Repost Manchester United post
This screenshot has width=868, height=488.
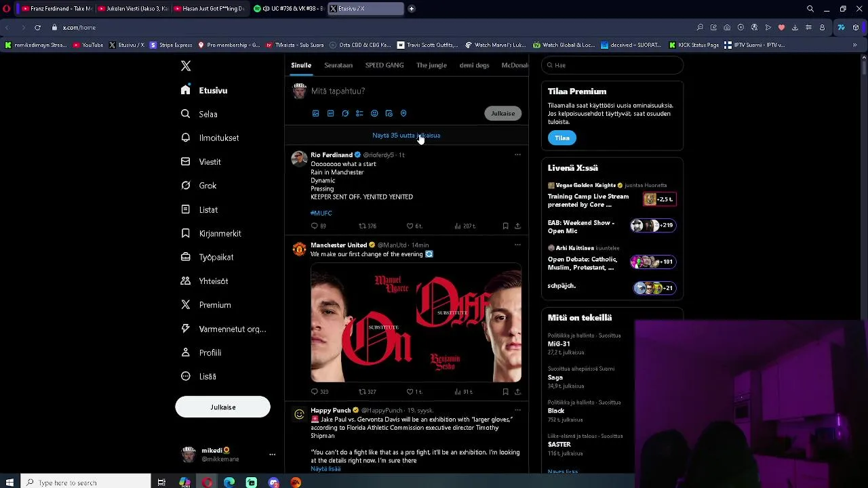(x=367, y=392)
